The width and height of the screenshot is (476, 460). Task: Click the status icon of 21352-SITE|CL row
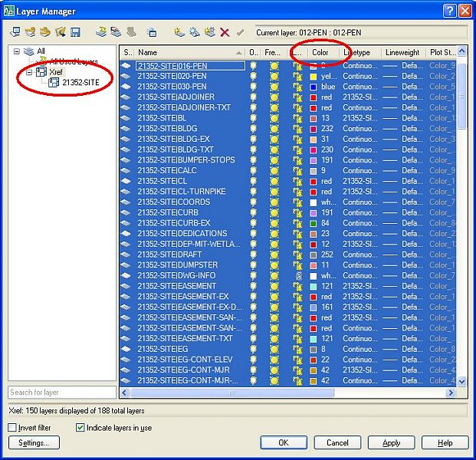126,181
